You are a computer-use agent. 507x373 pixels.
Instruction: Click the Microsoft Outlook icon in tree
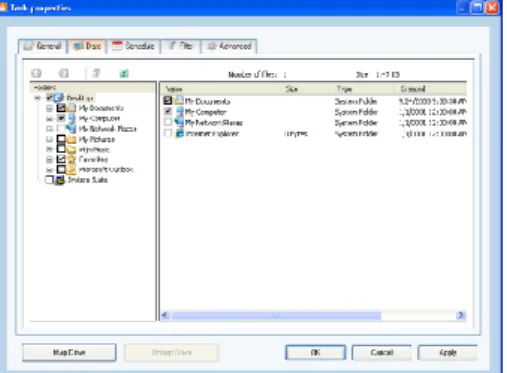(71, 169)
